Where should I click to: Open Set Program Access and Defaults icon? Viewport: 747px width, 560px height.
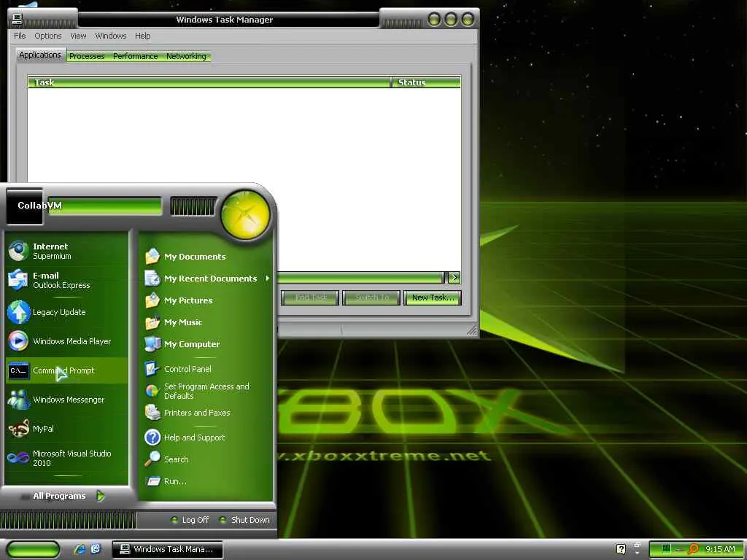point(152,391)
